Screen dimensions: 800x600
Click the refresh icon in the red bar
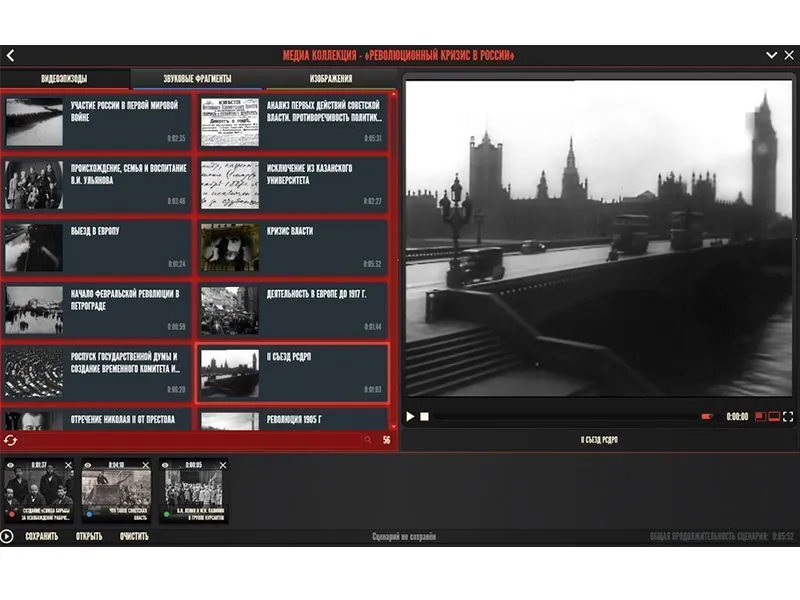pyautogui.click(x=11, y=439)
